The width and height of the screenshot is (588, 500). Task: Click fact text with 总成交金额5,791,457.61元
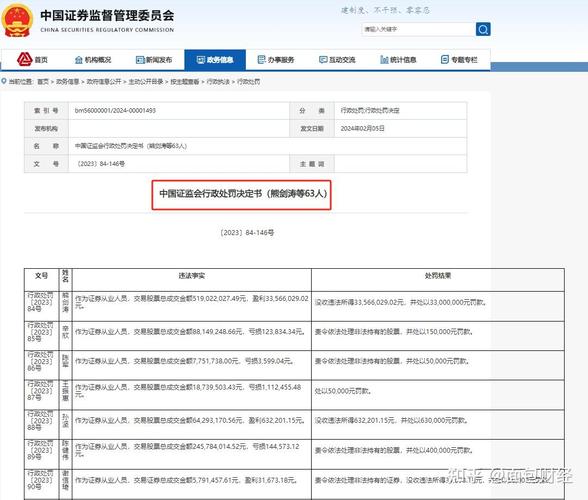click(x=186, y=480)
